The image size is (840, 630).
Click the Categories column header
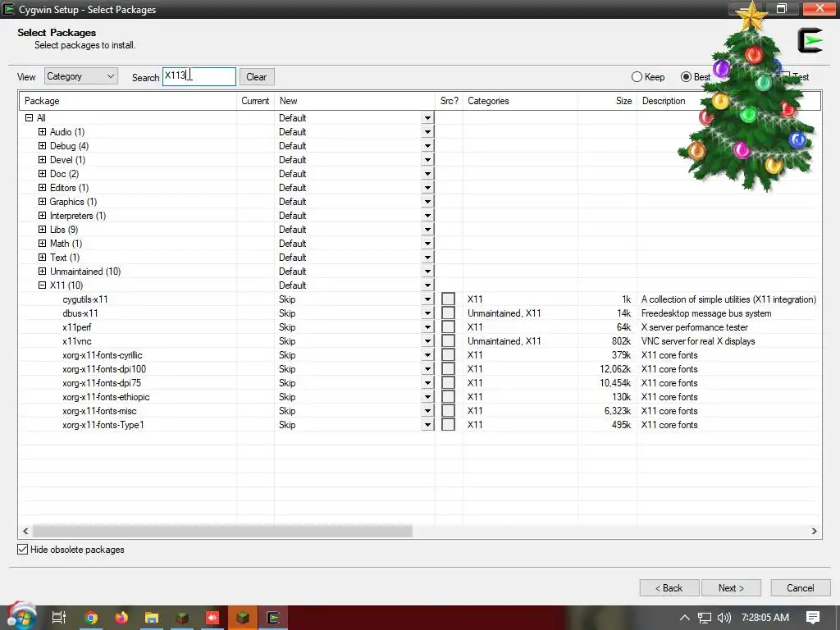520,101
